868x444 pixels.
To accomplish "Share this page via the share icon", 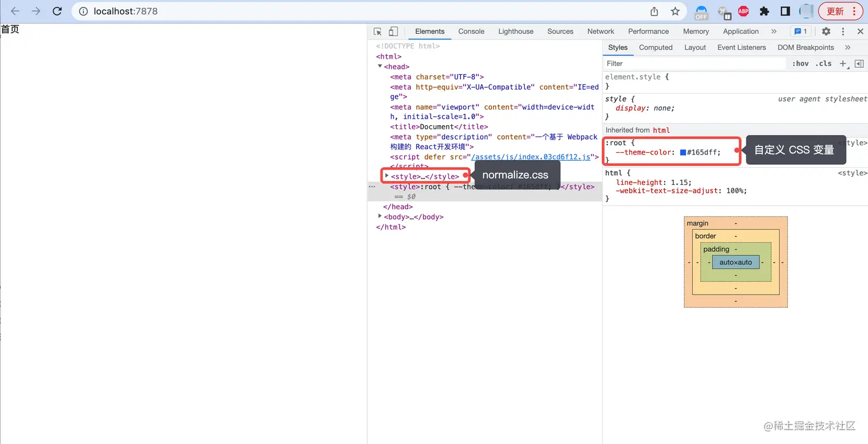I will coord(654,11).
